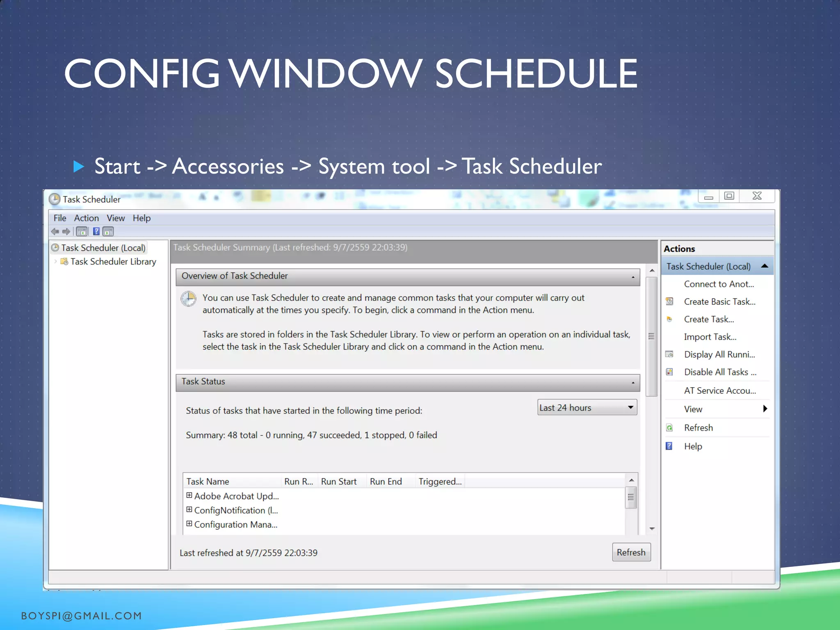Open the File menu
Viewport: 840px width, 630px height.
pos(60,218)
